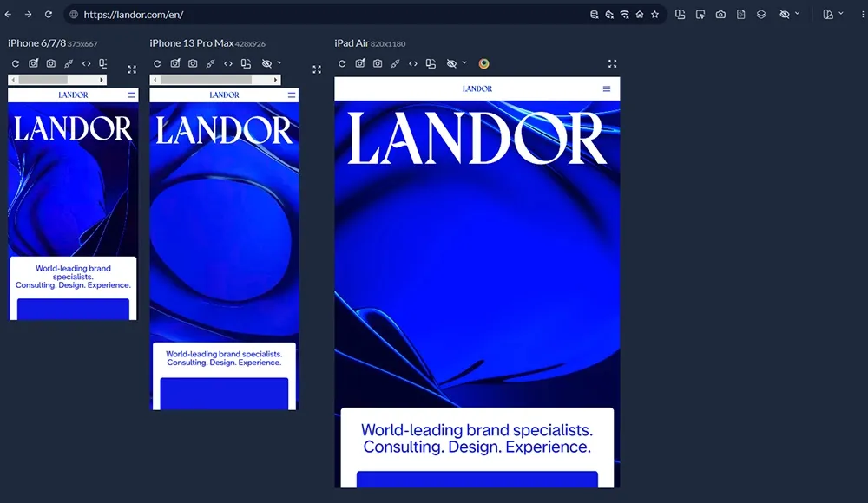Click blue button in iPhone 6/7/8 card
Image resolution: width=868 pixels, height=503 pixels.
pyautogui.click(x=73, y=310)
